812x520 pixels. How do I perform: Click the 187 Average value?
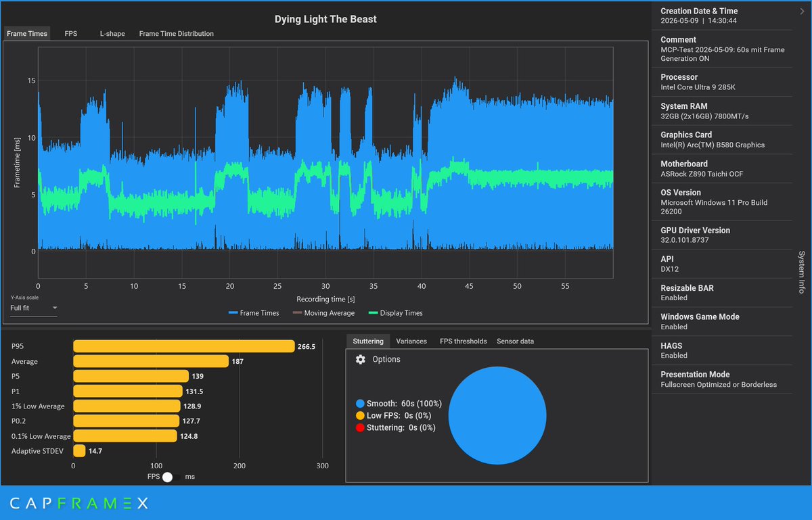point(238,361)
